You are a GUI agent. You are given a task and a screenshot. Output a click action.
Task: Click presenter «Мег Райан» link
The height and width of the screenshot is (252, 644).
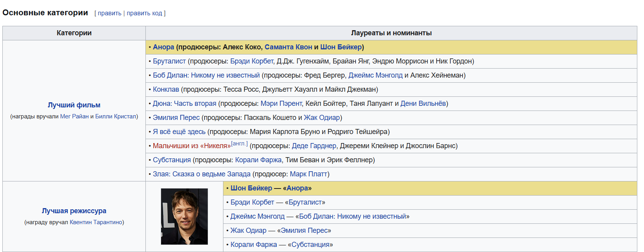coord(74,116)
